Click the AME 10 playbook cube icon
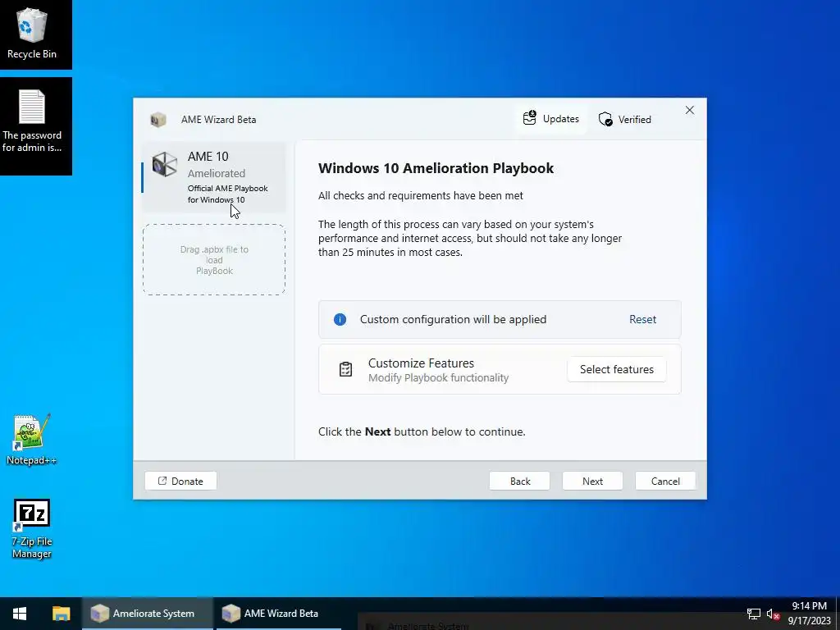 tap(164, 164)
